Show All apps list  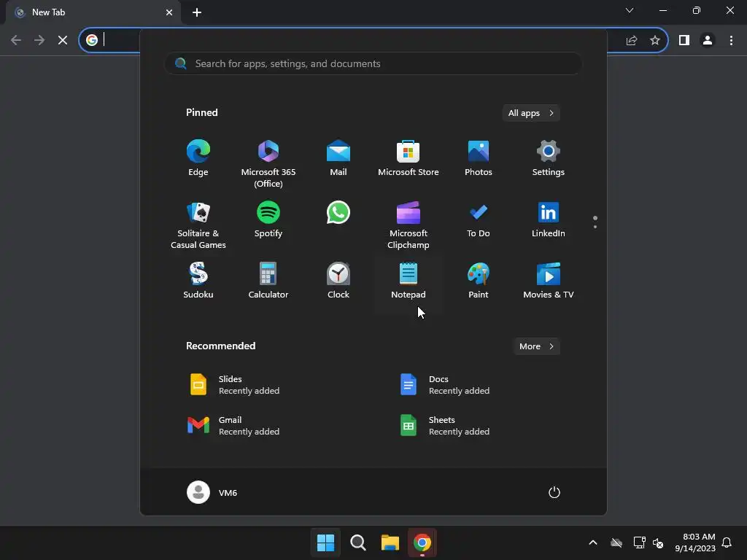[531, 113]
